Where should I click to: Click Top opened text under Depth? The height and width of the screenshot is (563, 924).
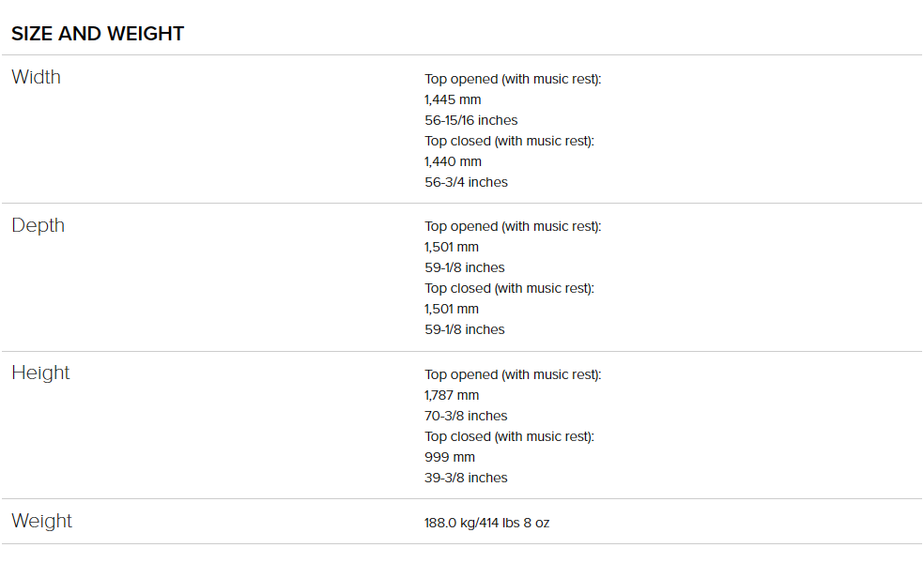point(513,226)
